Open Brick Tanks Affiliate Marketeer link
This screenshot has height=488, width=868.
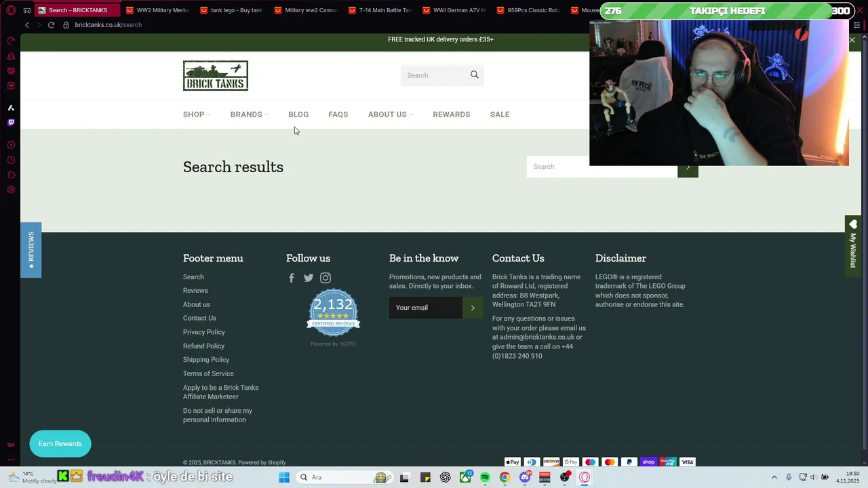click(x=220, y=392)
